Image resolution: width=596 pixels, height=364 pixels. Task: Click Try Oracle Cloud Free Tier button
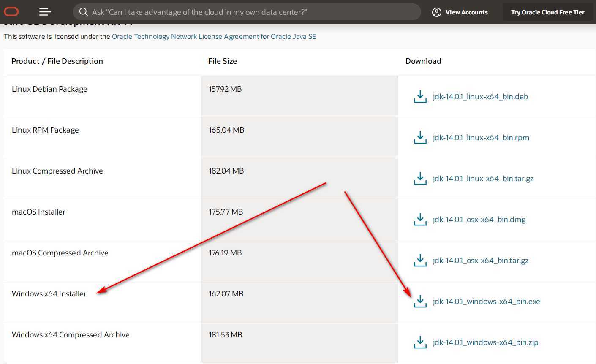click(548, 12)
